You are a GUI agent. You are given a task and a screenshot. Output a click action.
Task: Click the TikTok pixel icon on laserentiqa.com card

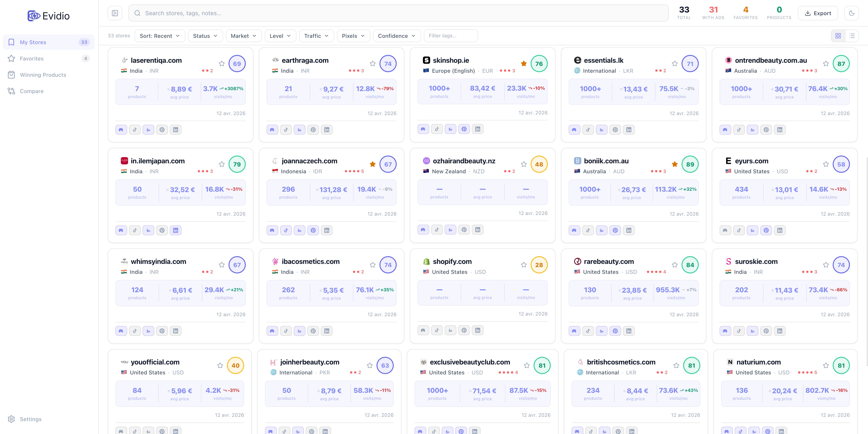tap(135, 130)
